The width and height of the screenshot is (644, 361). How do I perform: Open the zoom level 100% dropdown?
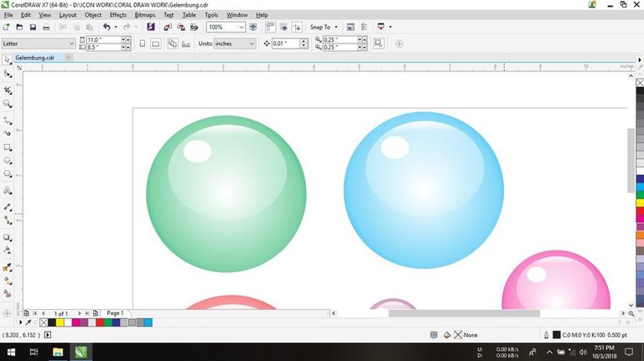click(241, 27)
